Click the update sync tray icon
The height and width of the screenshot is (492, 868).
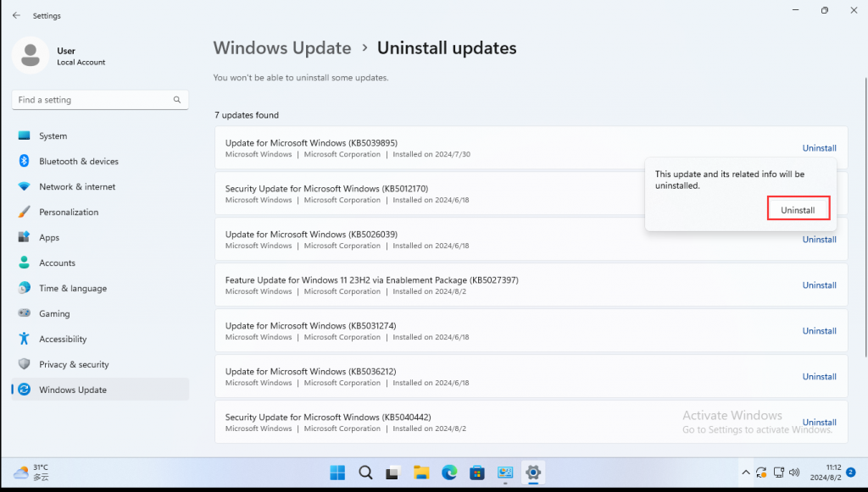[x=762, y=473]
